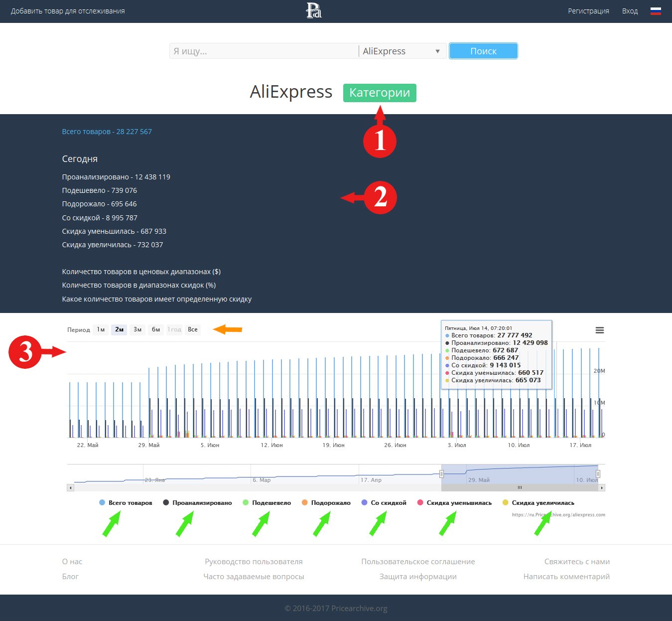Click the navigator right range handle
Viewport: 672px width, 621px height.
tap(598, 474)
